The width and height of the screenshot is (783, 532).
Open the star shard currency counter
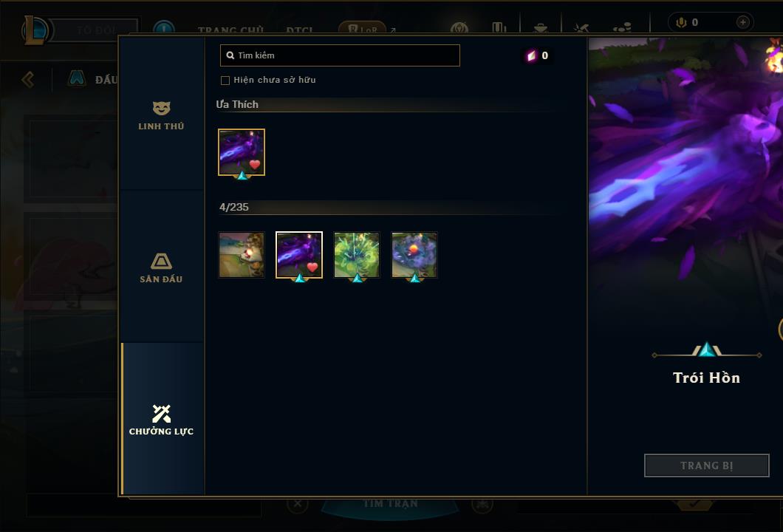(x=538, y=55)
